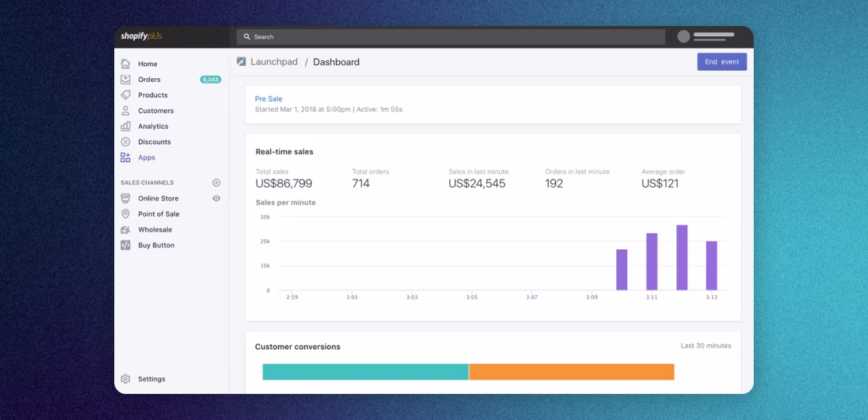868x420 pixels.
Task: Click the Wholesale truck icon
Action: point(126,230)
